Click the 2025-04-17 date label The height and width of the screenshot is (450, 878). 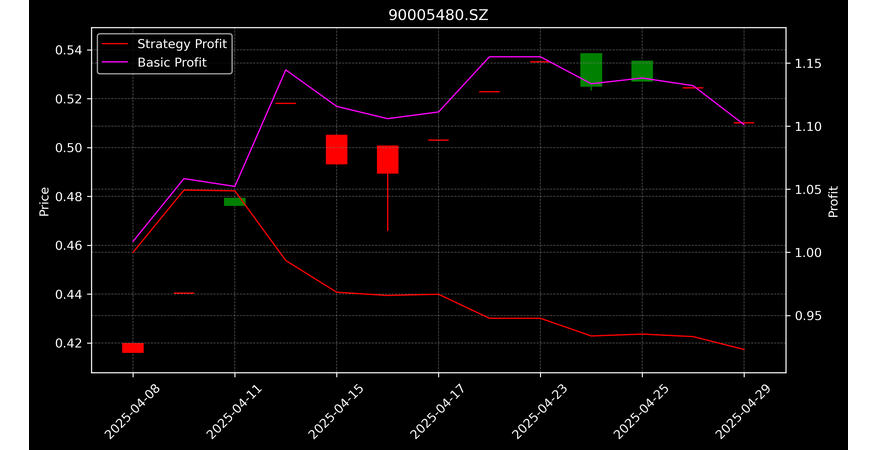pyautogui.click(x=438, y=411)
